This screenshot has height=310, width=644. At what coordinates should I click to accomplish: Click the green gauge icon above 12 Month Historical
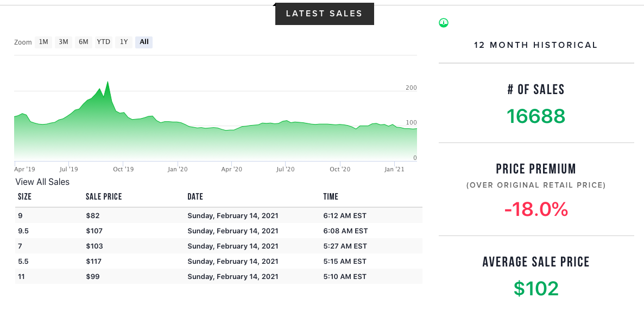pyautogui.click(x=444, y=23)
